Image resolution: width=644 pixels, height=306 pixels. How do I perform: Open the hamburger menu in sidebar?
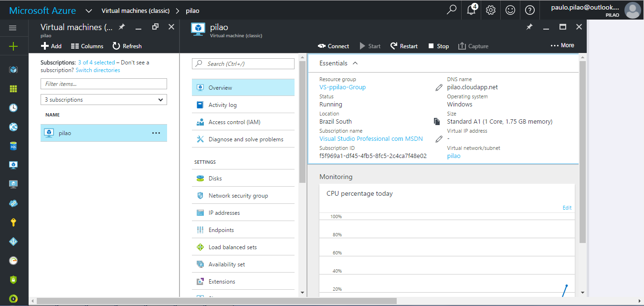pyautogui.click(x=13, y=28)
